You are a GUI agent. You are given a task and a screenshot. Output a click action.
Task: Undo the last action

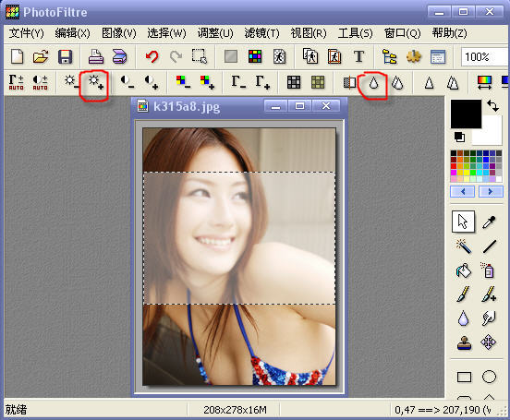click(152, 56)
